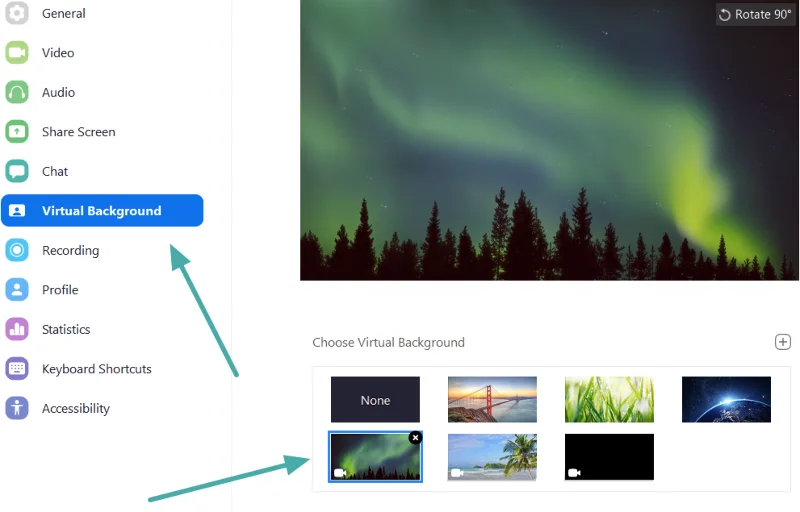800x512 pixels.
Task: Remove the aurora background with X
Action: (415, 438)
